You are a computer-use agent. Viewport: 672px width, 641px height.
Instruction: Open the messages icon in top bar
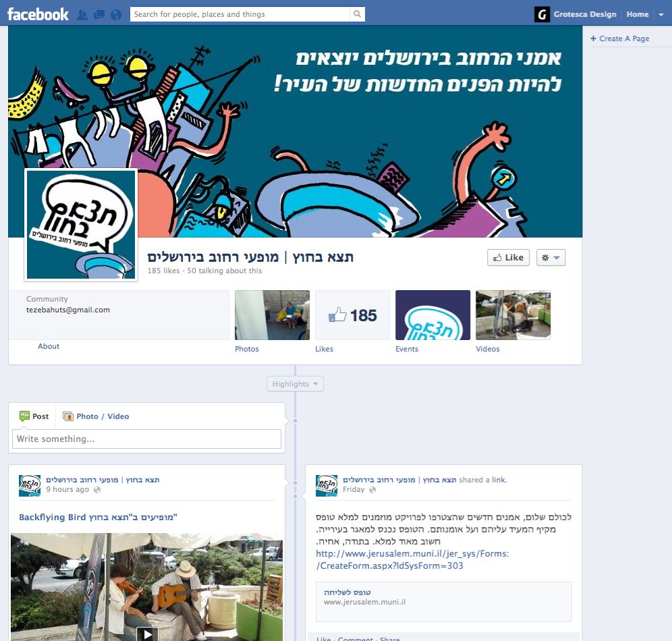pyautogui.click(x=99, y=15)
